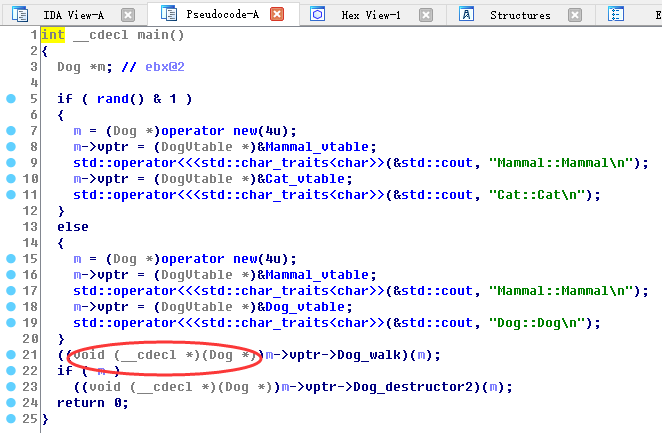Viewport: 662px width, 433px height.
Task: Close the Hex View-1 tab
Action: click(427, 15)
